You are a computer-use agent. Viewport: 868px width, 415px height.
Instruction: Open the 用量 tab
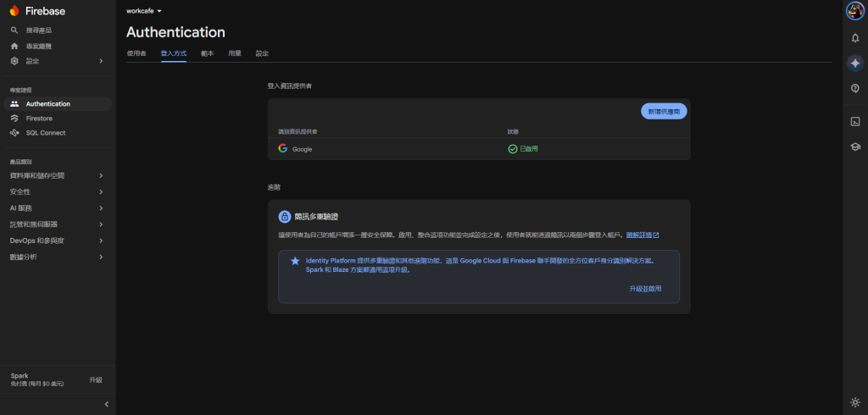coord(235,53)
